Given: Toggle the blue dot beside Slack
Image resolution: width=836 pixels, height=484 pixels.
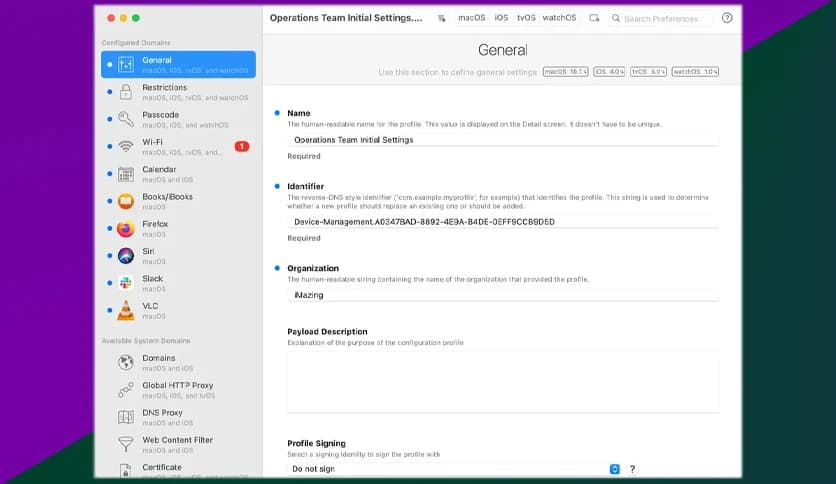Looking at the screenshot, I should coord(109,283).
